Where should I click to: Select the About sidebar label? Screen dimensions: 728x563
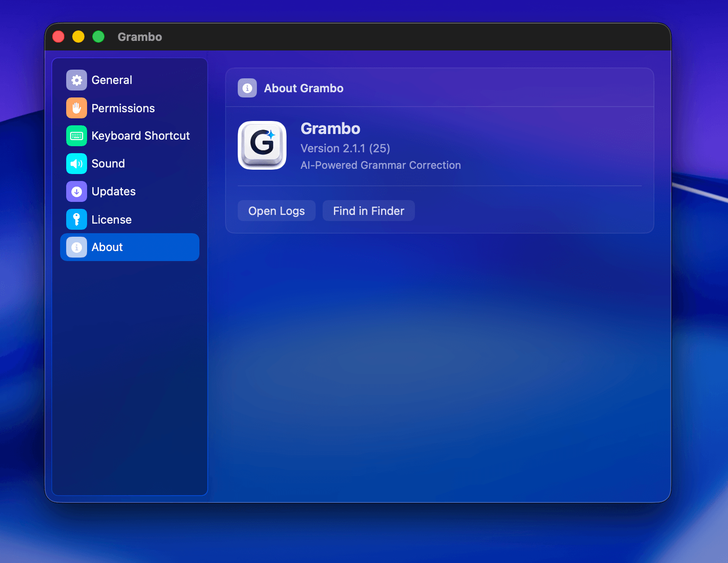pos(107,247)
